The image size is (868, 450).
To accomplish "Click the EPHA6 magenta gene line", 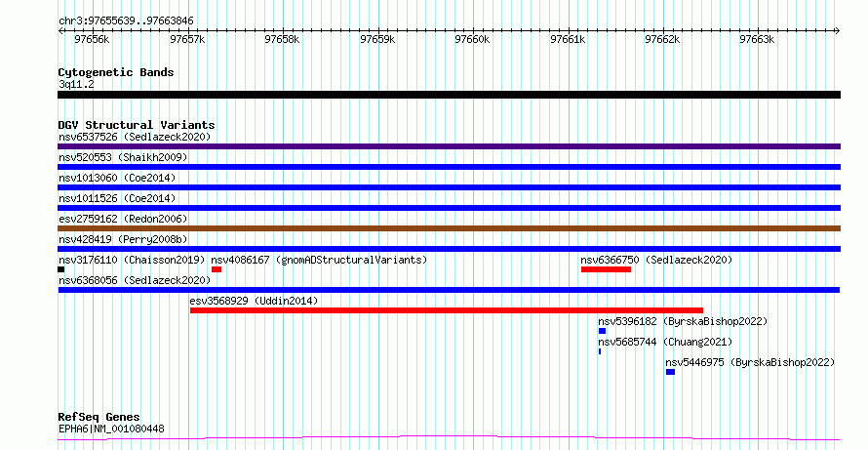I will pos(449,438).
